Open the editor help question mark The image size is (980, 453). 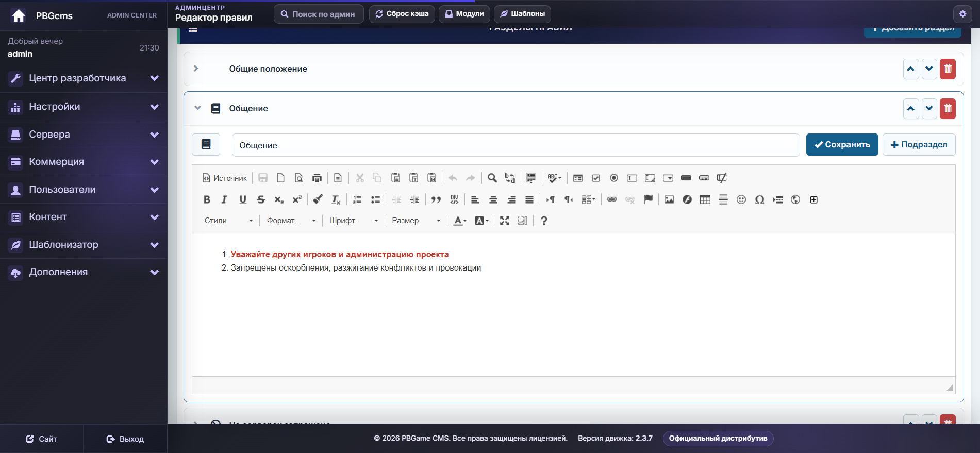(x=544, y=221)
